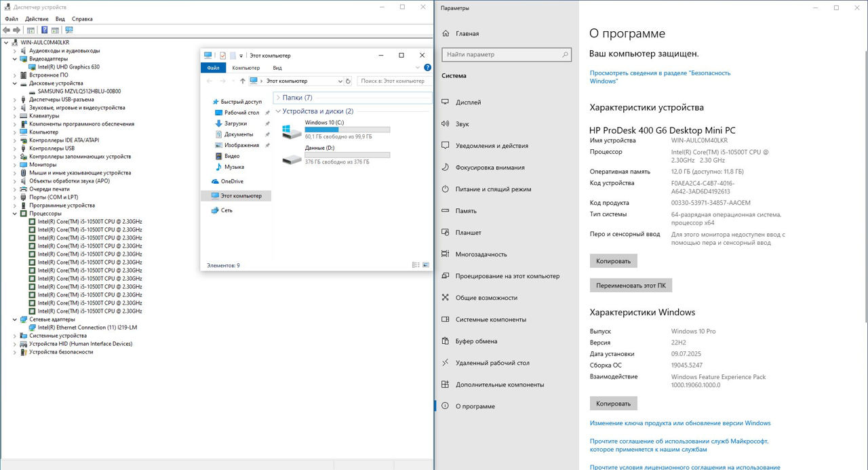The image size is (868, 470).
Task: Go up one level with Explorer's up arrow
Action: point(243,81)
